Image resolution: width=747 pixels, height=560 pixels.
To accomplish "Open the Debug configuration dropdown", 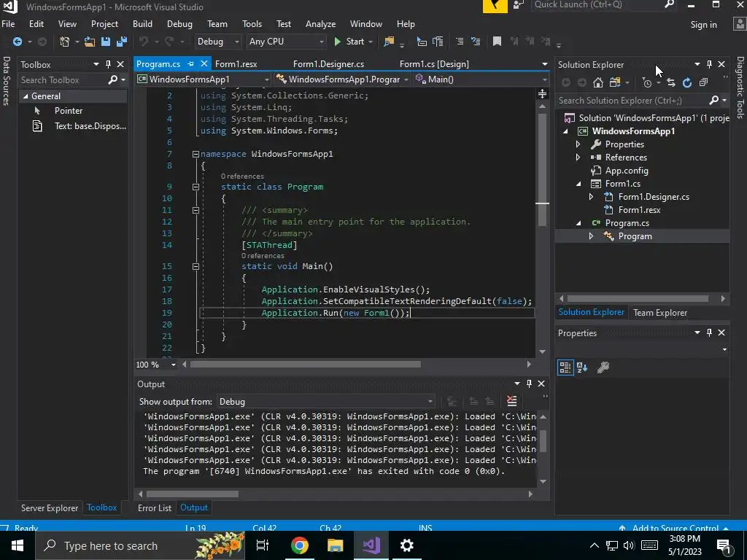I will [x=217, y=42].
